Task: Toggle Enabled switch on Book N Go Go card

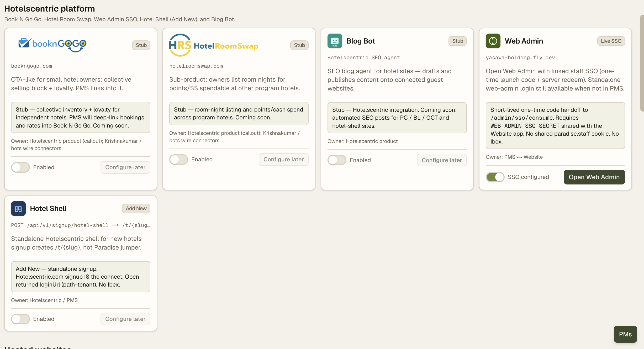Action: [x=20, y=167]
